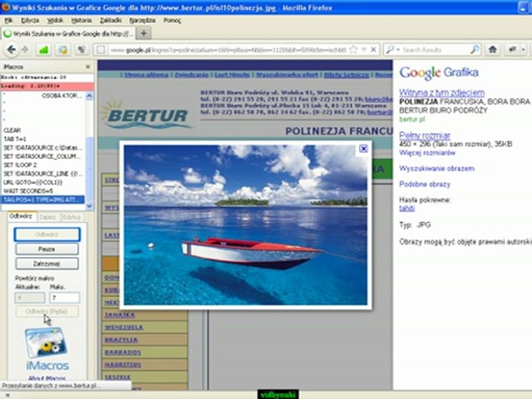532x399 pixels.
Task: Select the Wyniki Szukania browser tab
Action: (x=69, y=34)
